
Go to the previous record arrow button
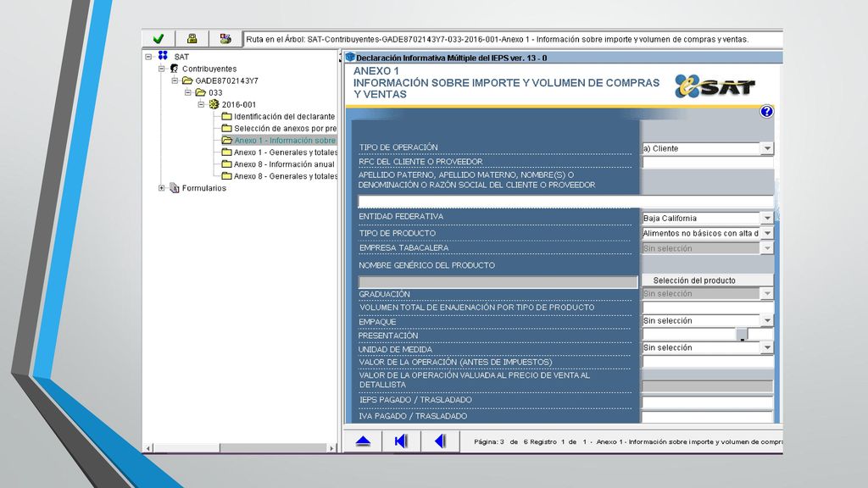click(x=440, y=441)
